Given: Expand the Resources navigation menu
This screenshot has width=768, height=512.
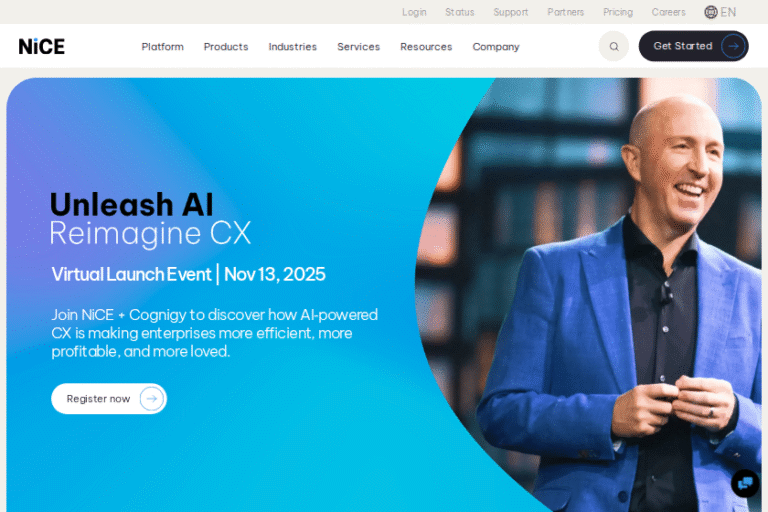Looking at the screenshot, I should [426, 47].
